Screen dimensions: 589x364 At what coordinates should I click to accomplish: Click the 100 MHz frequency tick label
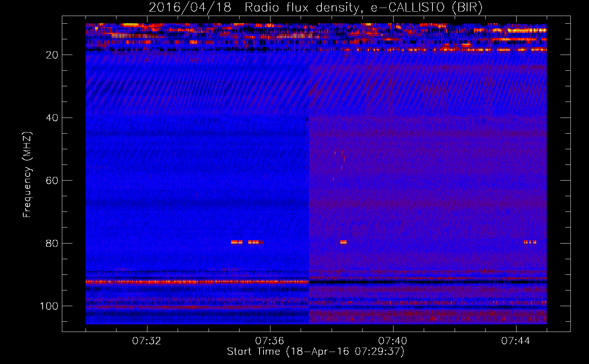[49, 306]
